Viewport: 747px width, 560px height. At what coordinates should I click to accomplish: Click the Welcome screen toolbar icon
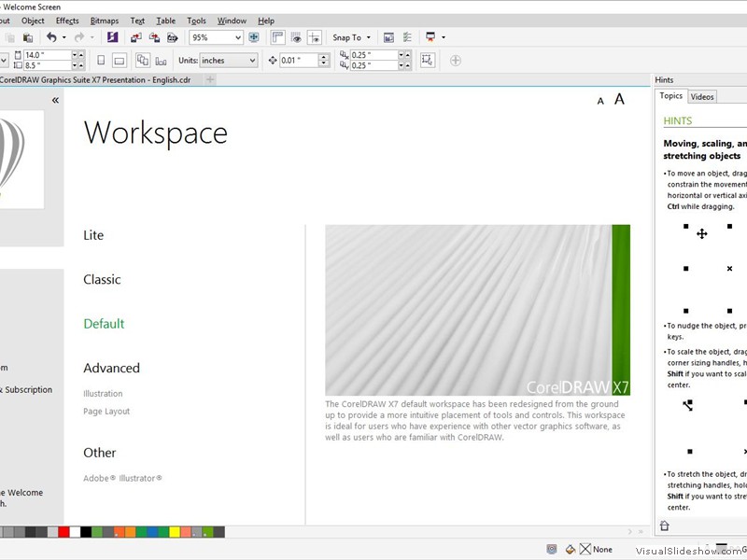[x=388, y=37]
